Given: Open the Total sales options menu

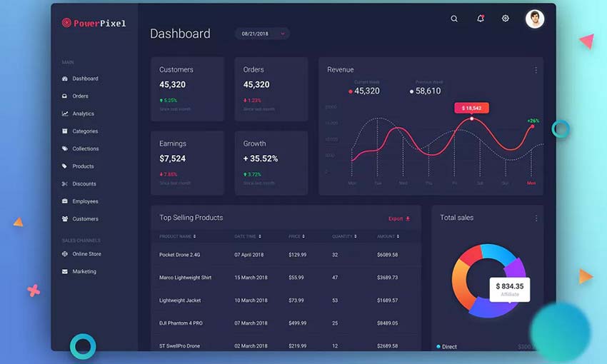Looking at the screenshot, I should point(536,218).
